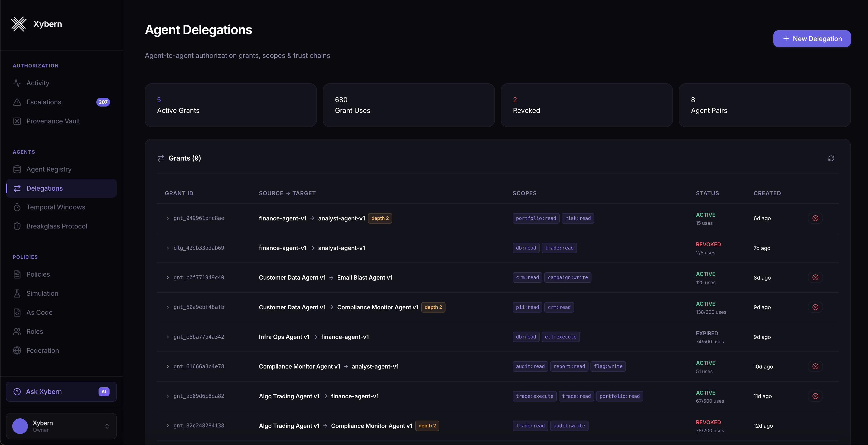Viewport: 868px width, 445px height.
Task: Click the Revoked stat card
Action: [x=586, y=105]
